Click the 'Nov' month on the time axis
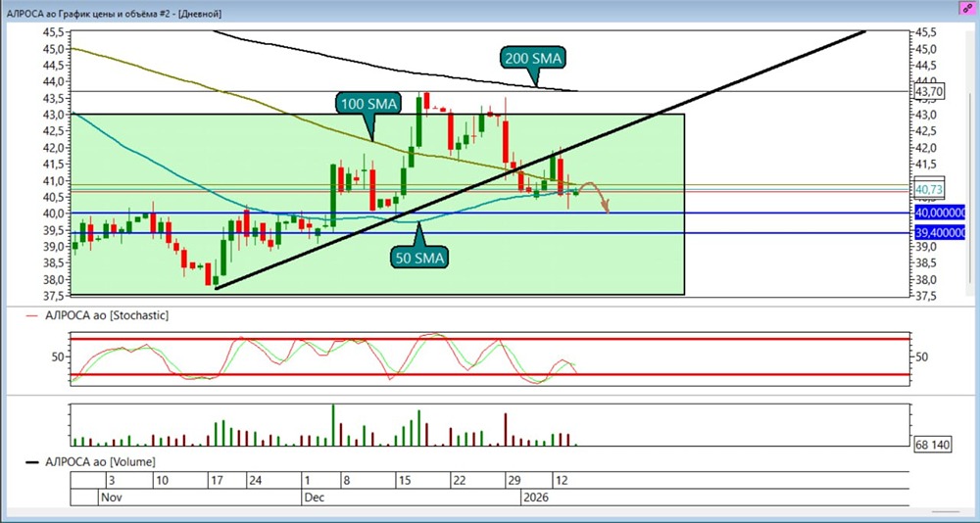980x523 pixels. click(112, 498)
